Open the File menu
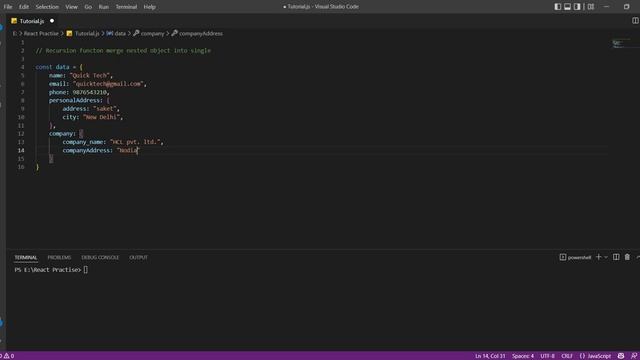This screenshot has height=360, width=640. (8, 7)
